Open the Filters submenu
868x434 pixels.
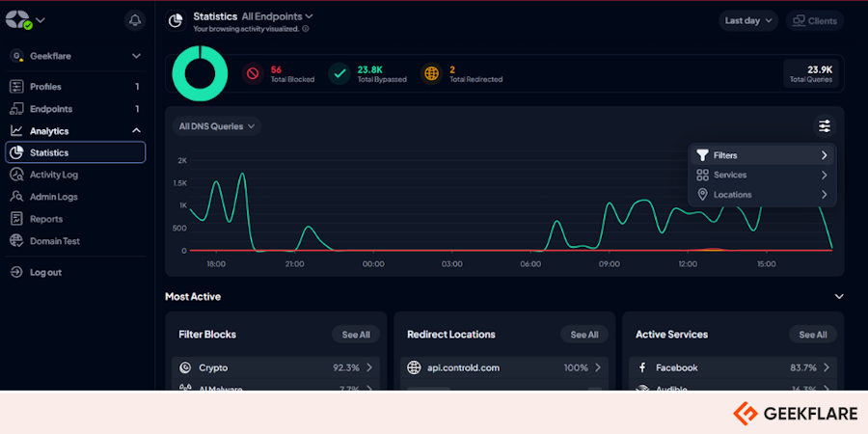point(762,155)
